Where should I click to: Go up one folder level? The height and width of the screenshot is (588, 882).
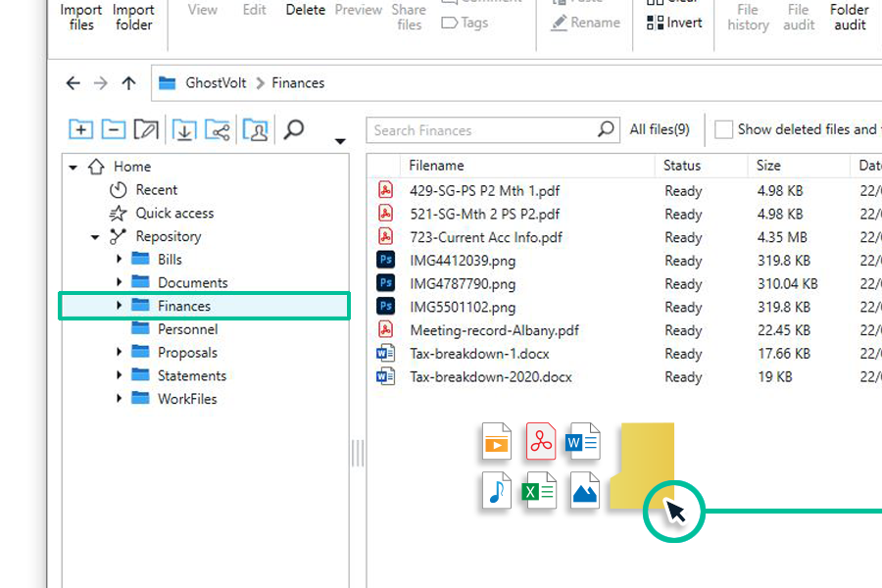(x=128, y=83)
